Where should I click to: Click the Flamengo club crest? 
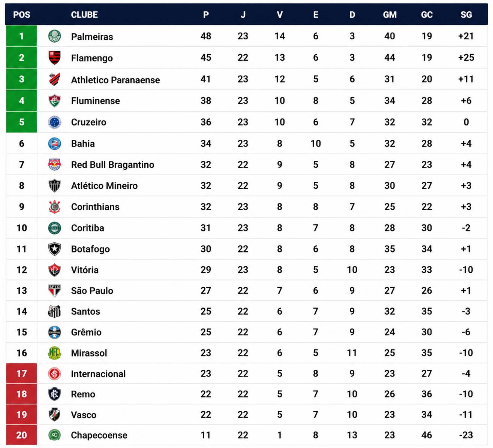[55, 58]
